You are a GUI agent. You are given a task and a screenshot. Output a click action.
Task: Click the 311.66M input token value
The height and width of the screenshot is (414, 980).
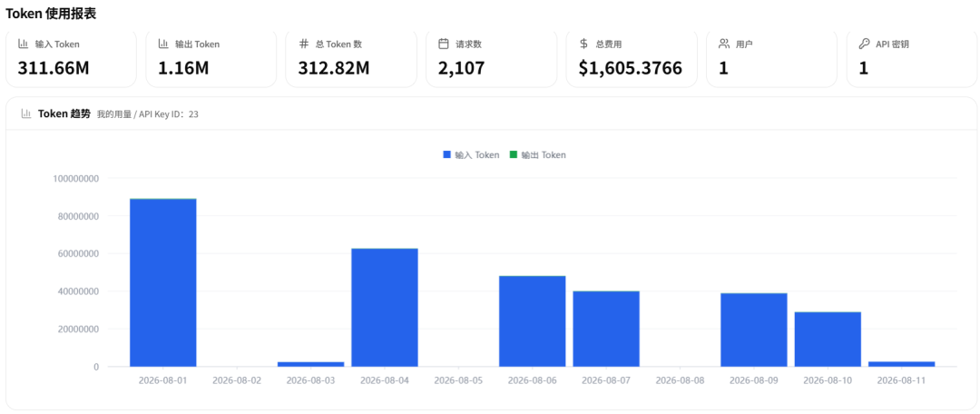[54, 67]
